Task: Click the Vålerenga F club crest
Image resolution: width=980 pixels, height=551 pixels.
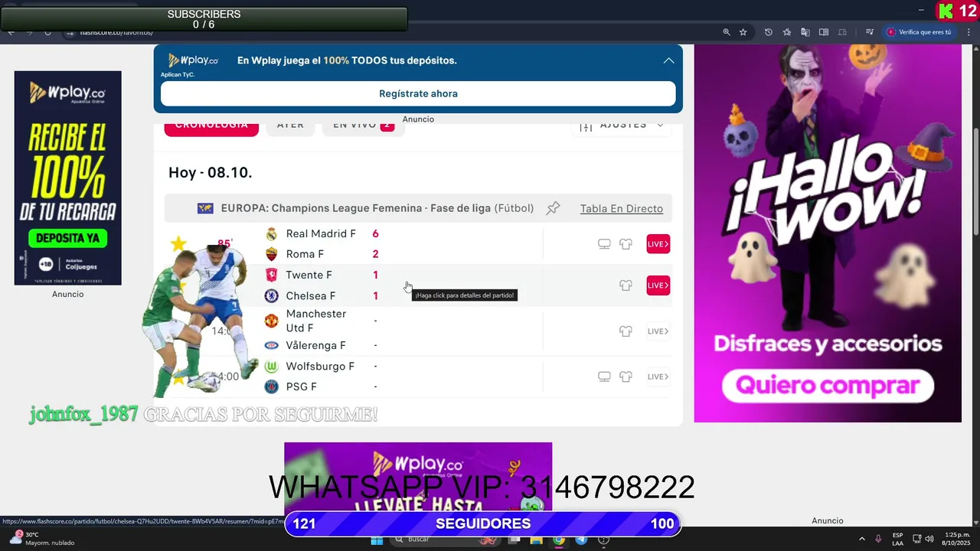Action: click(271, 346)
